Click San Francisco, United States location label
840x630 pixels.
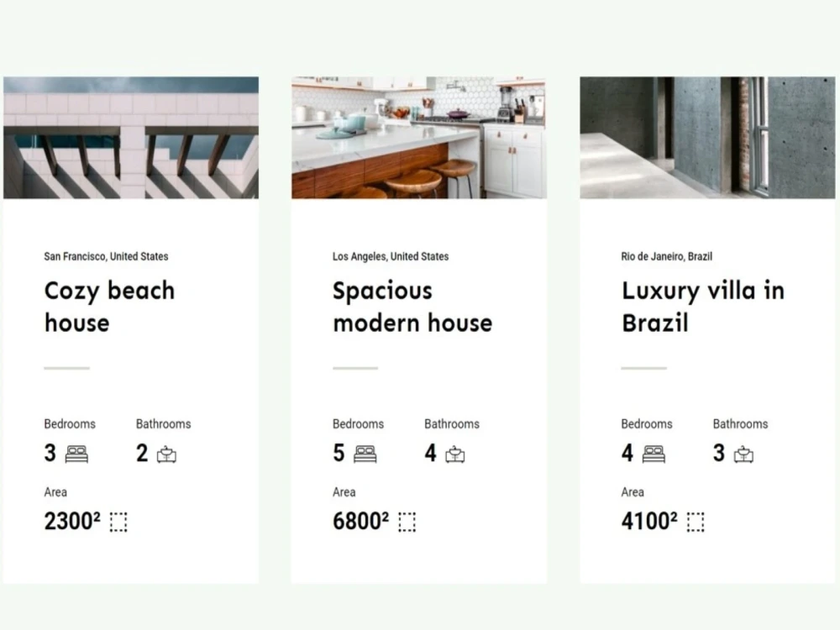[x=106, y=256]
